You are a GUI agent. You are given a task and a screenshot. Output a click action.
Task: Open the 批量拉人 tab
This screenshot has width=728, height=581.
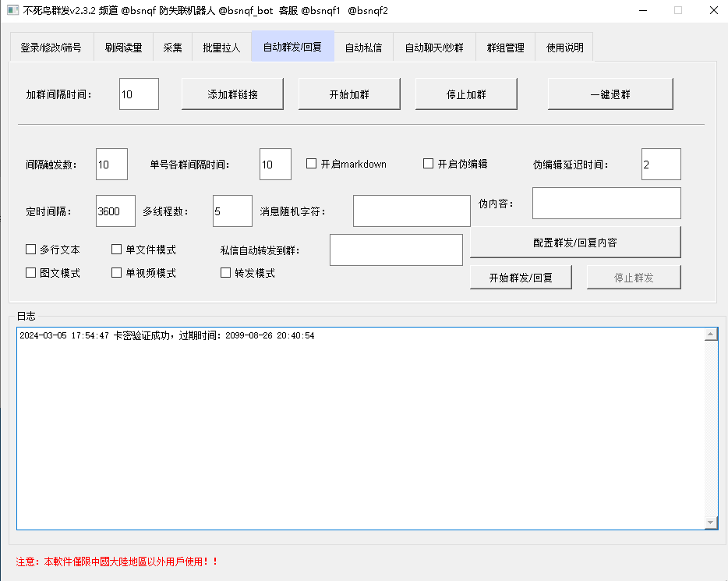tap(221, 48)
